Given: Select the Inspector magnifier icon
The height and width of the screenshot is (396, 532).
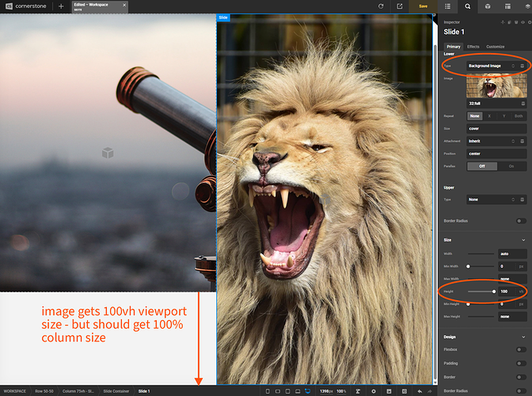Looking at the screenshot, I should (x=468, y=6).
